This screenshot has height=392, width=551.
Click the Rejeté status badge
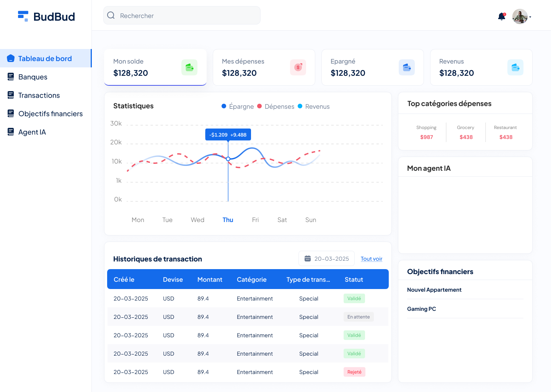click(354, 372)
